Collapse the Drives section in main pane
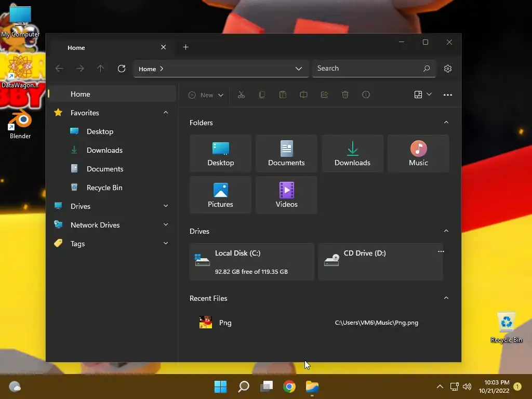Image resolution: width=532 pixels, height=399 pixels. [446, 231]
